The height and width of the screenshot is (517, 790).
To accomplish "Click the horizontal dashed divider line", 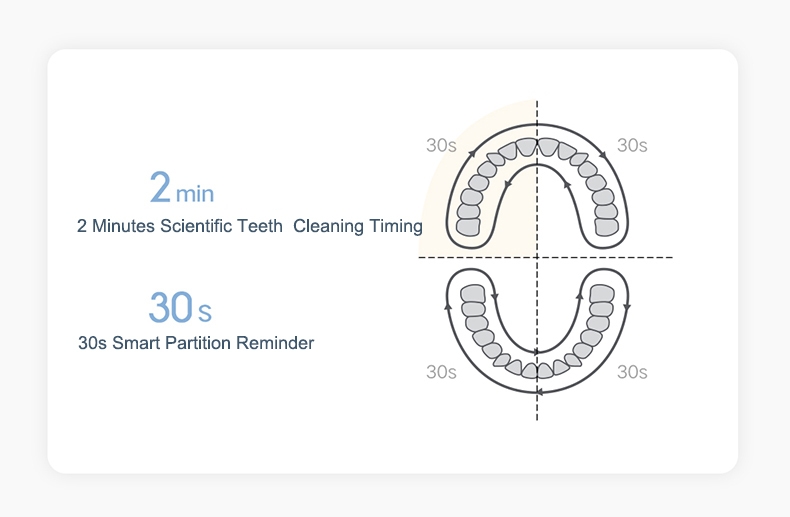I will (x=650, y=258).
